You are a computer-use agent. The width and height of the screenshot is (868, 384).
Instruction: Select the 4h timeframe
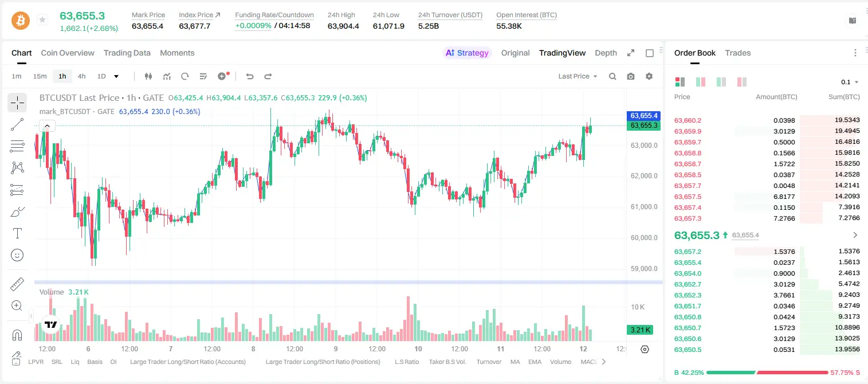point(81,76)
